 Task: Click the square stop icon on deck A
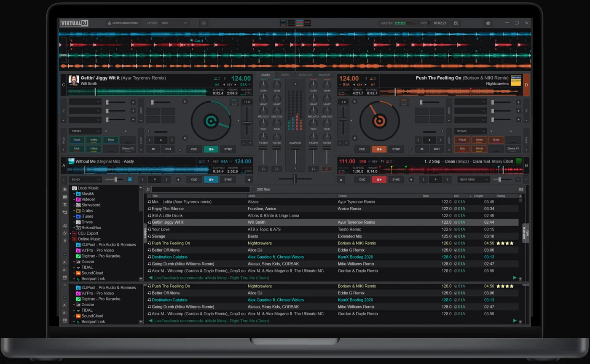pos(178,179)
